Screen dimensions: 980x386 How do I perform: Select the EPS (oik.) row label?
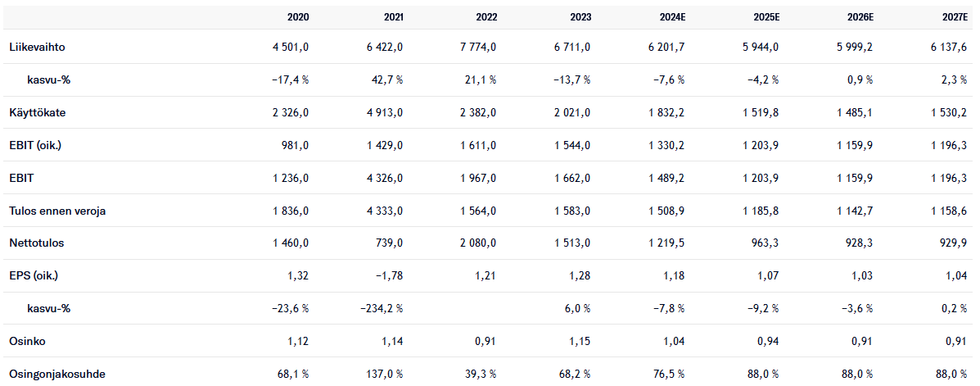(34, 276)
